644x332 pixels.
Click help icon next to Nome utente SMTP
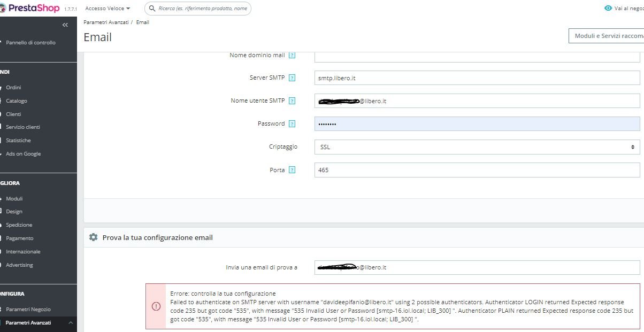[292, 101]
